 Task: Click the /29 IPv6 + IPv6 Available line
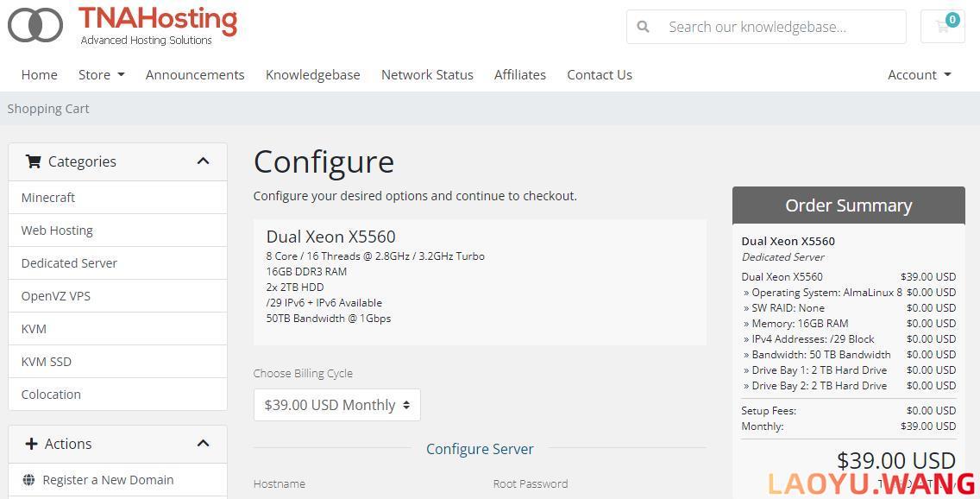point(324,303)
